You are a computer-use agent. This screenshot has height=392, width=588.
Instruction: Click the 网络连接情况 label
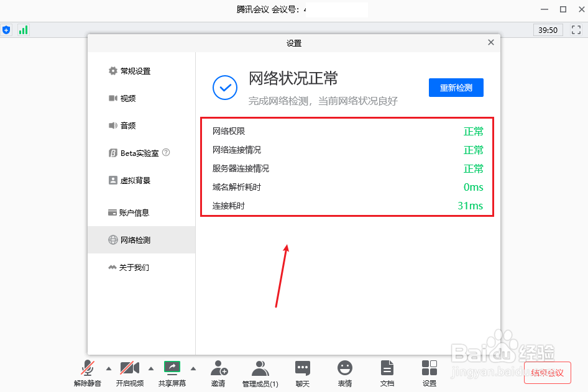coord(237,150)
